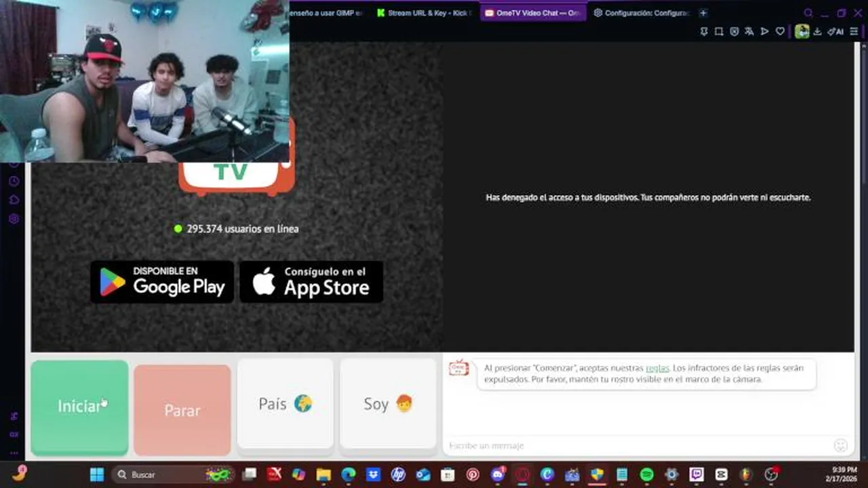Click the translate icon in toolbar
The width and height of the screenshot is (868, 488).
(x=749, y=31)
